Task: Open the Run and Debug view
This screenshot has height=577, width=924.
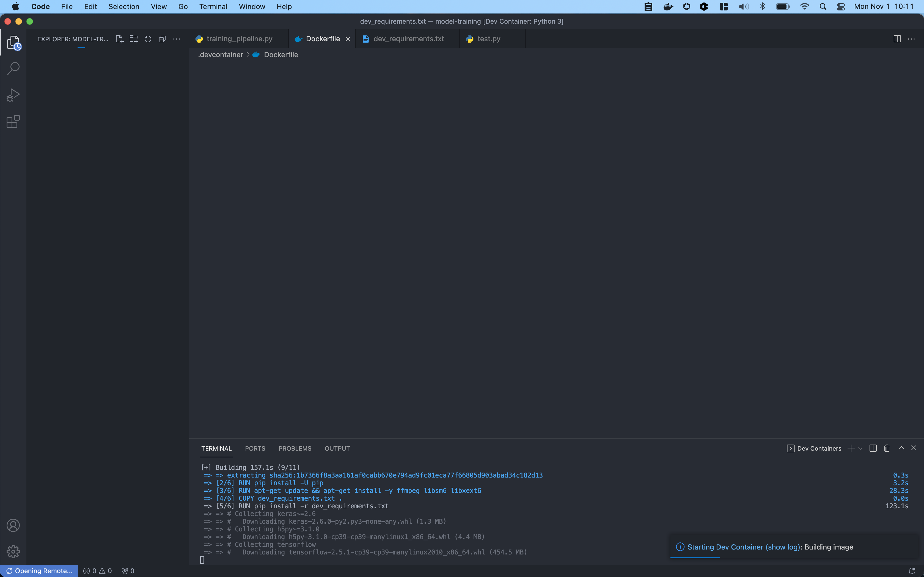Action: click(14, 95)
